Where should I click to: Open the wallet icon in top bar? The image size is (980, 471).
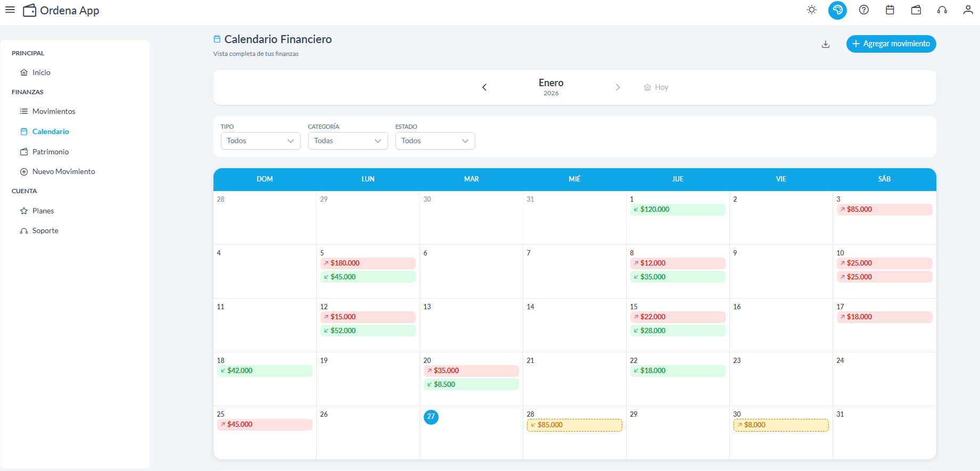coord(916,10)
